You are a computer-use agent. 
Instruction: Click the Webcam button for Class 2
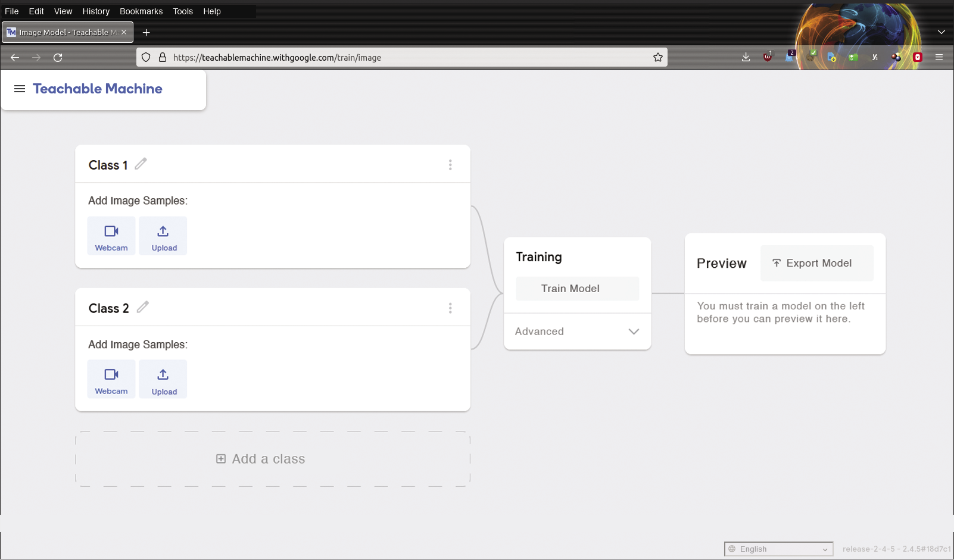[x=111, y=379]
